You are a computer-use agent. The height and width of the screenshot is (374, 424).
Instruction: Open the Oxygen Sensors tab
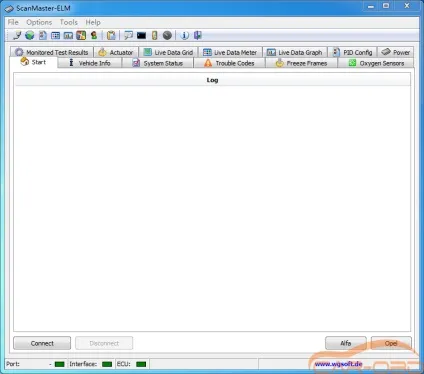(x=376, y=63)
